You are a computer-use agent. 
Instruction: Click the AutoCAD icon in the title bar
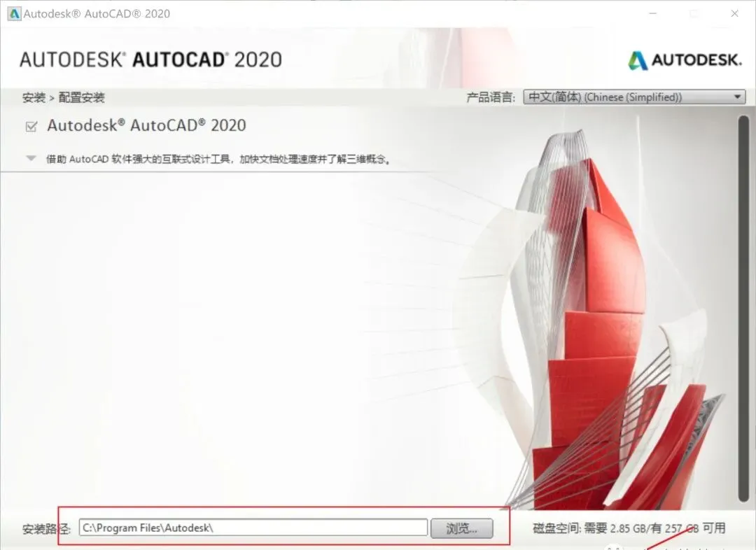tap(14, 13)
